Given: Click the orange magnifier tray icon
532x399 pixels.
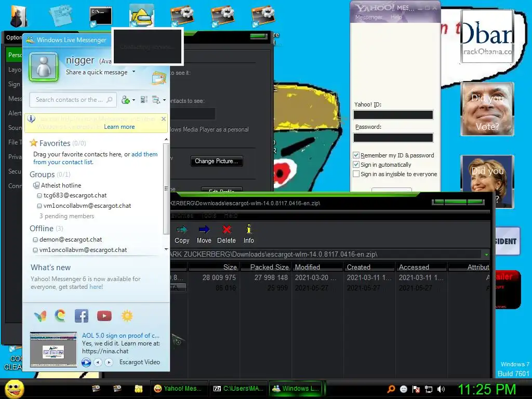Looking at the screenshot, I should 391,389.
